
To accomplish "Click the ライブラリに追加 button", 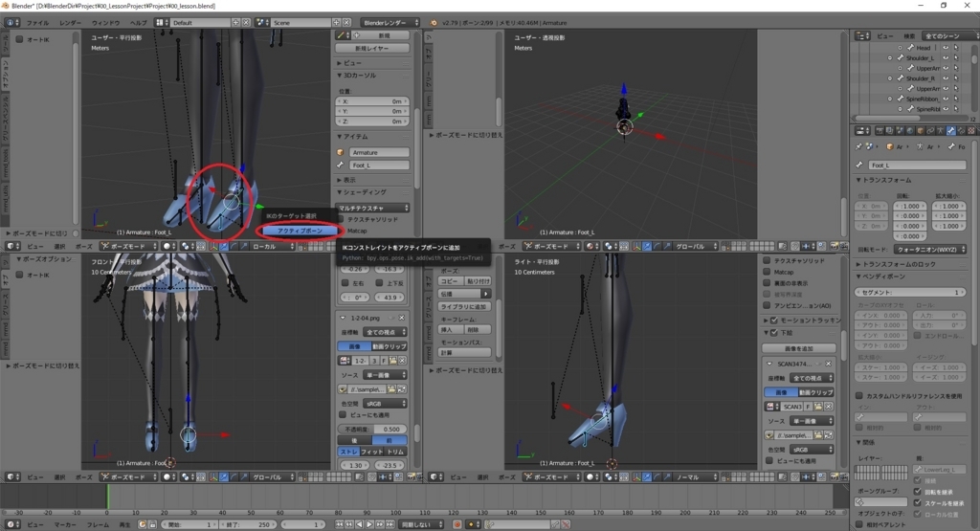I will [464, 307].
